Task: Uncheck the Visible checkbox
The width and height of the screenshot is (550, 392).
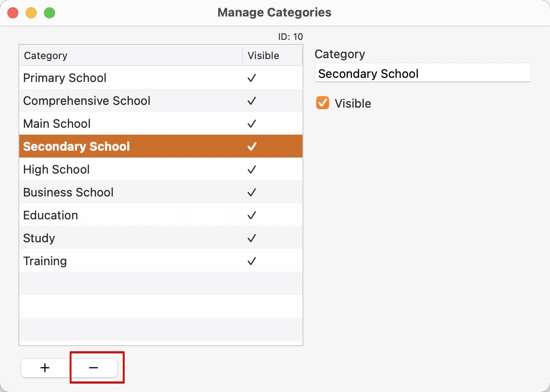Action: coord(323,103)
